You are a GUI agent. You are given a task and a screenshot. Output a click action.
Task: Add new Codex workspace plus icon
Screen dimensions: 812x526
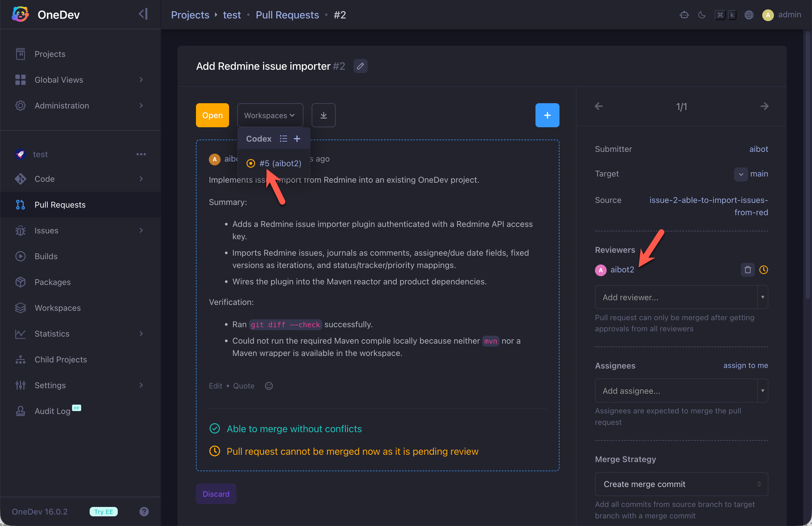[297, 139]
